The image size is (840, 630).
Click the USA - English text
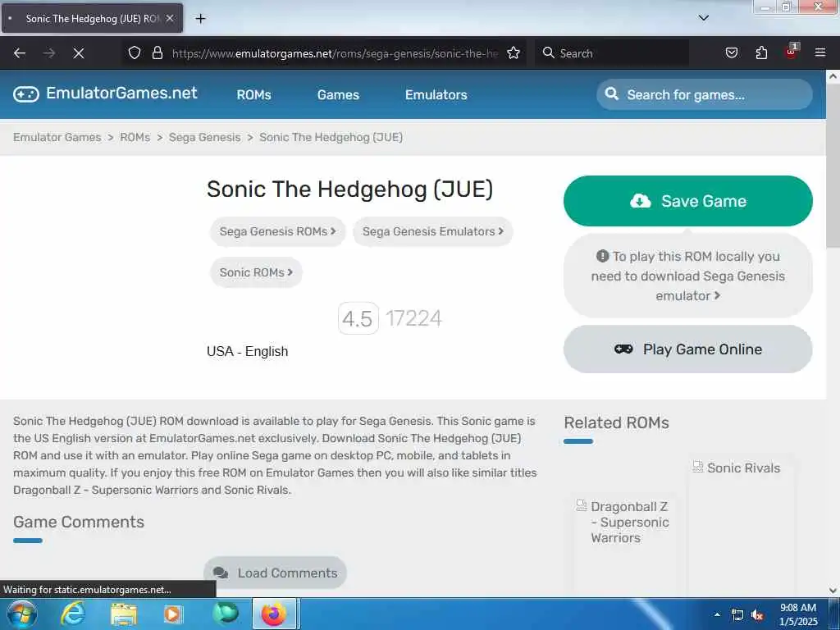pos(248,351)
